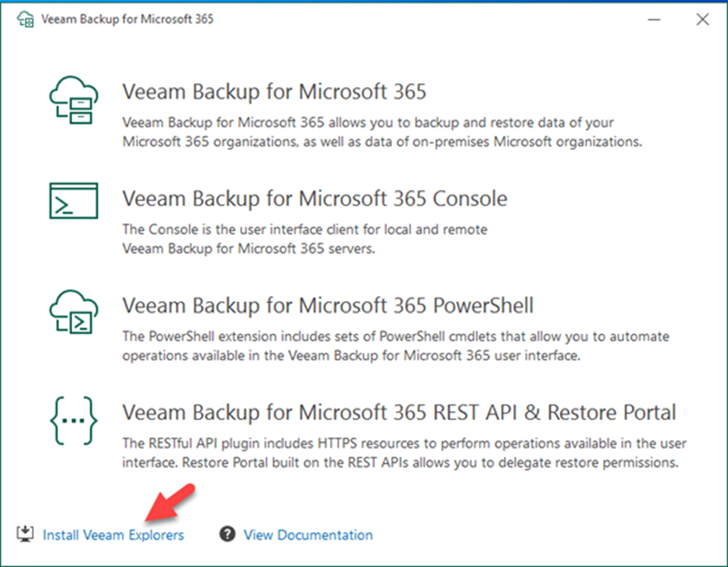Select Veeam Backup for Microsoft 365 Console
This screenshot has width=728, height=567.
click(315, 198)
